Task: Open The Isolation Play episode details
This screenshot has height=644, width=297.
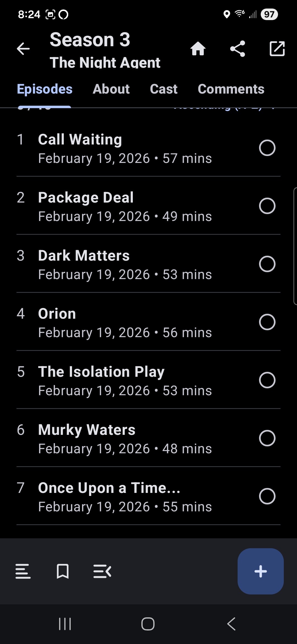Action: pos(124,380)
